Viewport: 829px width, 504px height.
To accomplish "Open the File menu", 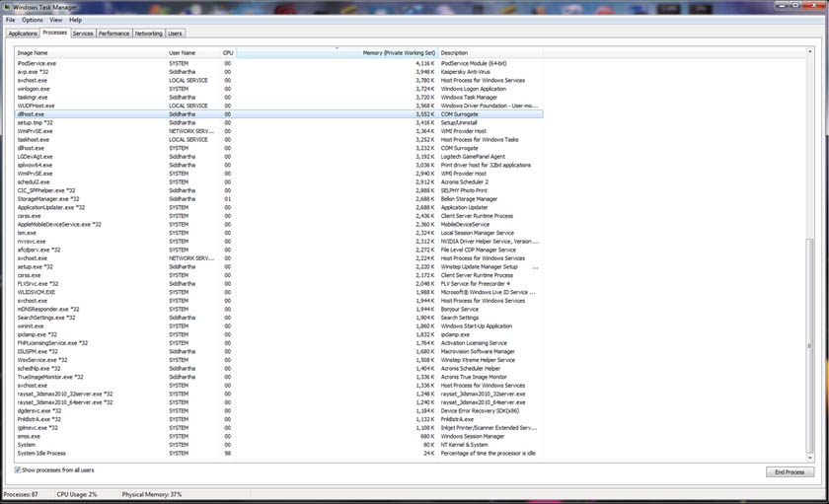I will click(10, 20).
